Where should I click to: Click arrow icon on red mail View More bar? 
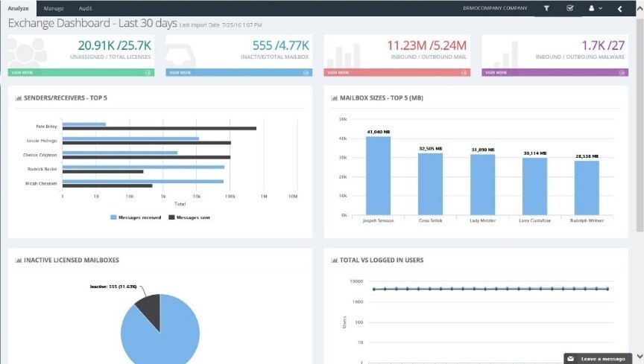(x=464, y=73)
